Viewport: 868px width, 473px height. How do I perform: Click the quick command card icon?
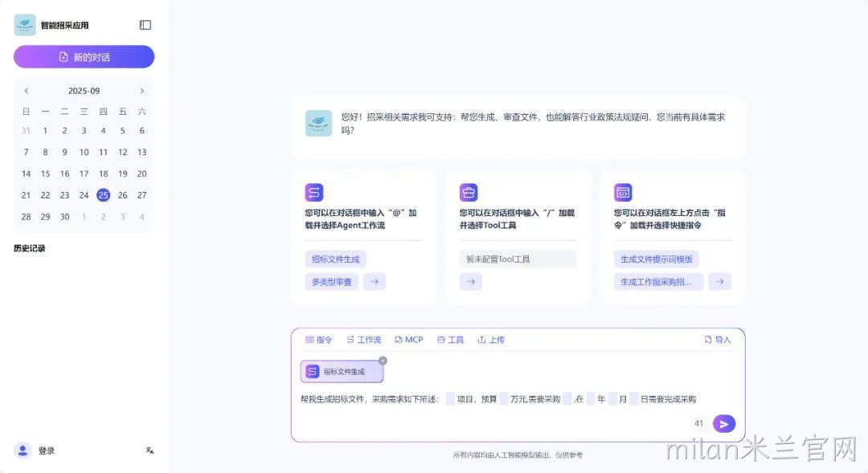[x=623, y=193]
